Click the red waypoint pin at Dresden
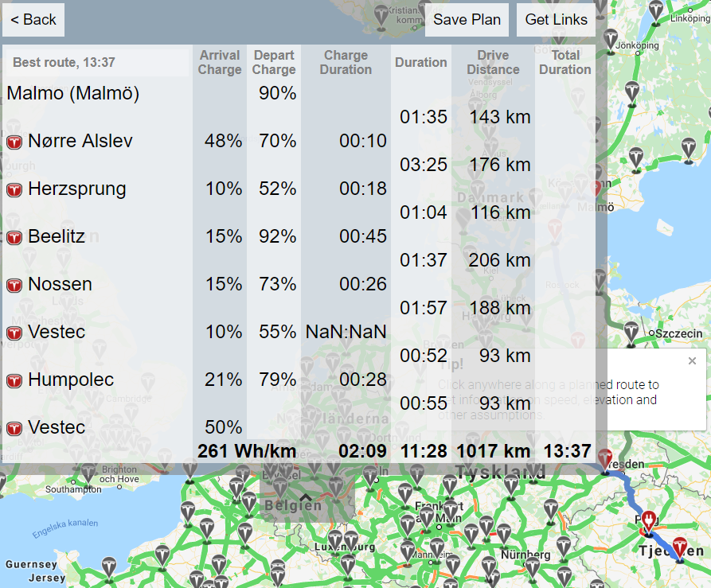The width and height of the screenshot is (711, 588). click(605, 460)
